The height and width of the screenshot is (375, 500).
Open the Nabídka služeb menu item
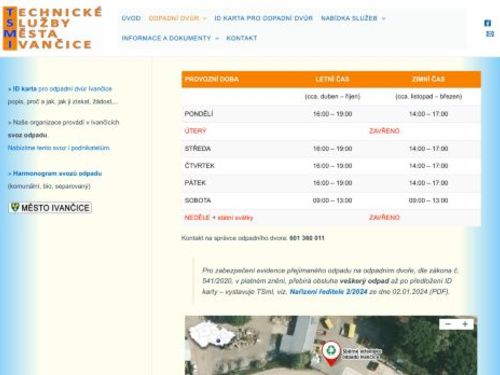[349, 18]
